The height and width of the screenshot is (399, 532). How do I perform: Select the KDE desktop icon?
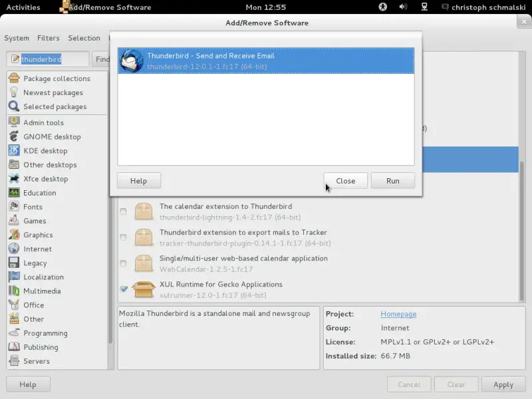pyautogui.click(x=14, y=151)
